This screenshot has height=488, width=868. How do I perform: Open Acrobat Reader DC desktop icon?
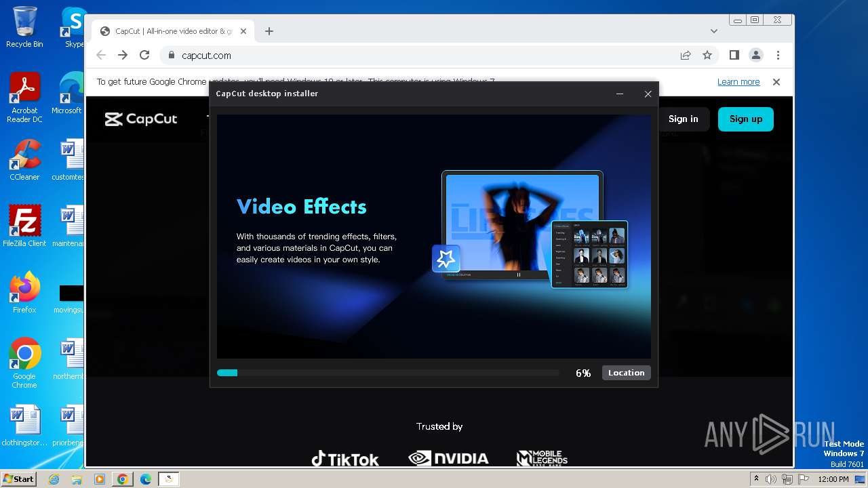24,98
